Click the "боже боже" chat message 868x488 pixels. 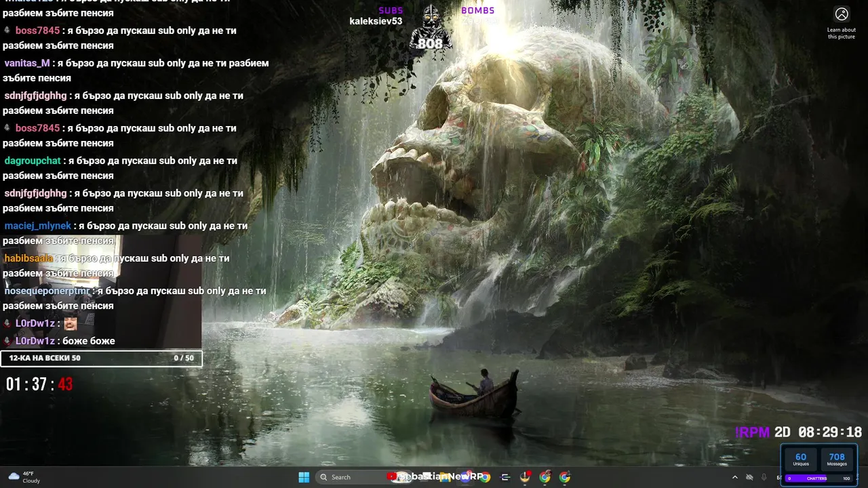pyautogui.click(x=89, y=341)
